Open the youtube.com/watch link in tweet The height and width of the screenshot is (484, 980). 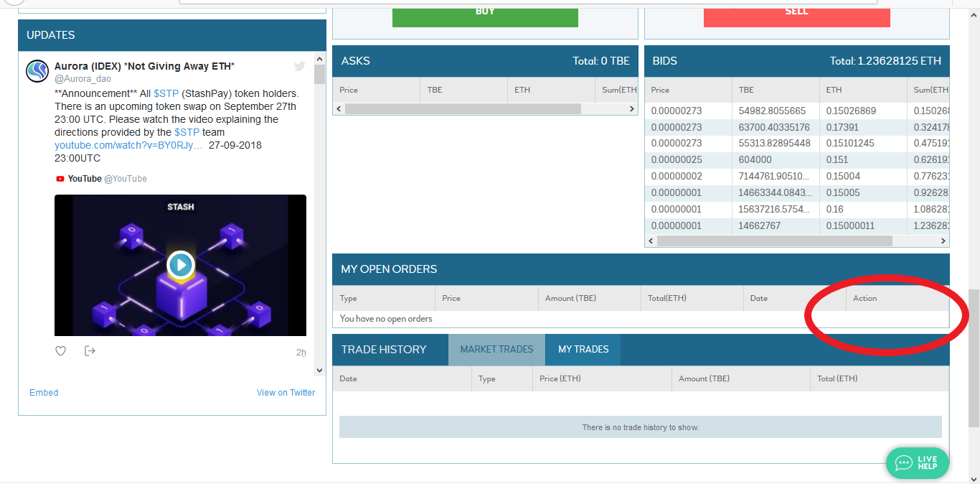pos(128,146)
